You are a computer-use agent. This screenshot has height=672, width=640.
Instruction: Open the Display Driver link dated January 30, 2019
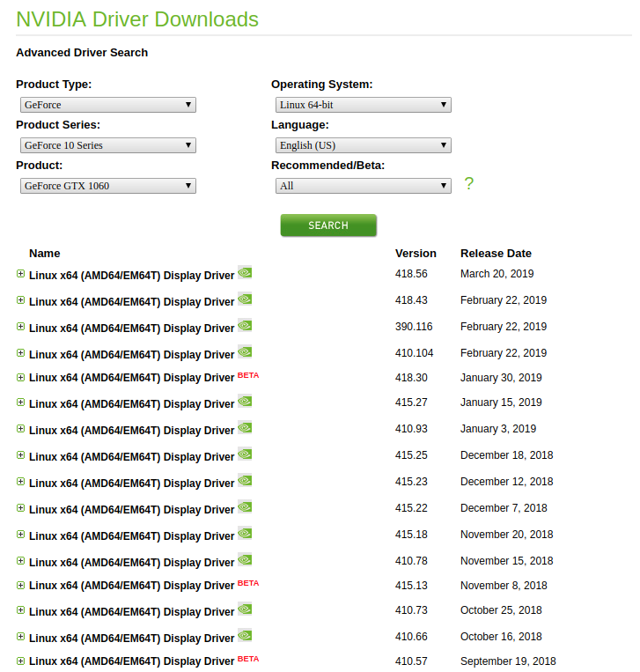(131, 378)
